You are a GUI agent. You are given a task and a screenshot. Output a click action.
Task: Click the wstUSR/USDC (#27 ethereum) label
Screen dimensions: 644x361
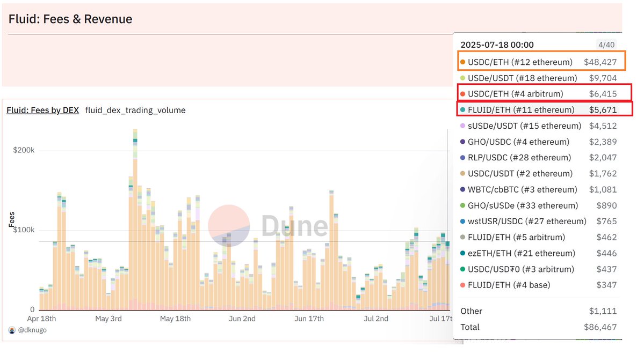point(527,222)
